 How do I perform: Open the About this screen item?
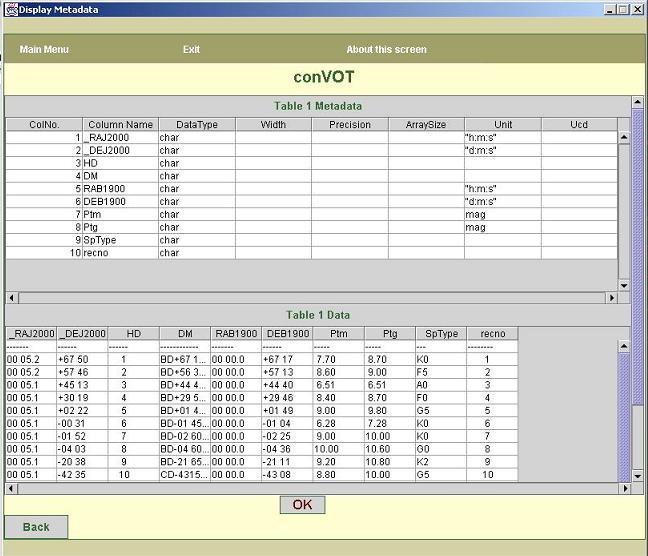386,49
